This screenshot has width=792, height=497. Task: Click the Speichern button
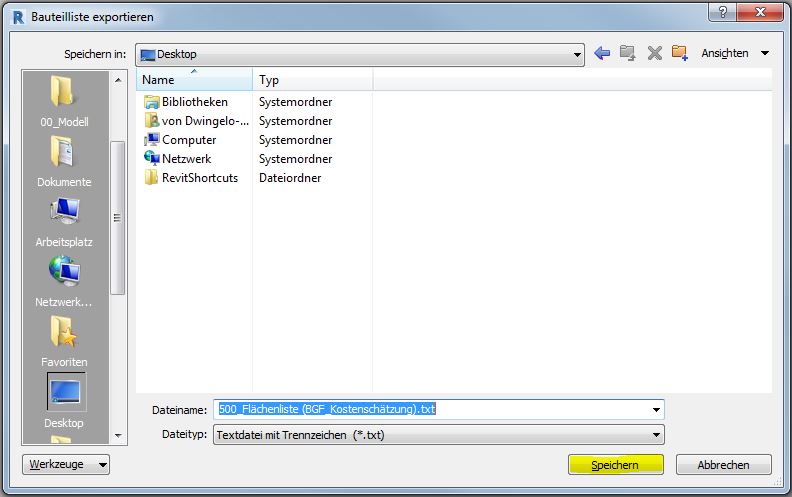(x=616, y=465)
